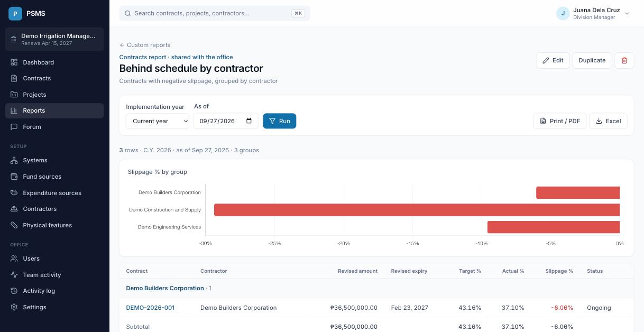The image size is (644, 332).
Task: Focus the search contracts, projects, contractors field
Action: [x=215, y=13]
